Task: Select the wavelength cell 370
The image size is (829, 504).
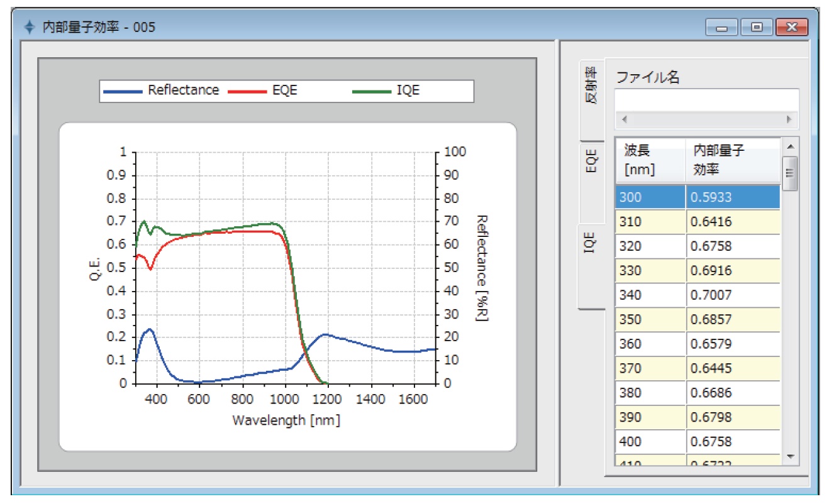Action: [650, 368]
